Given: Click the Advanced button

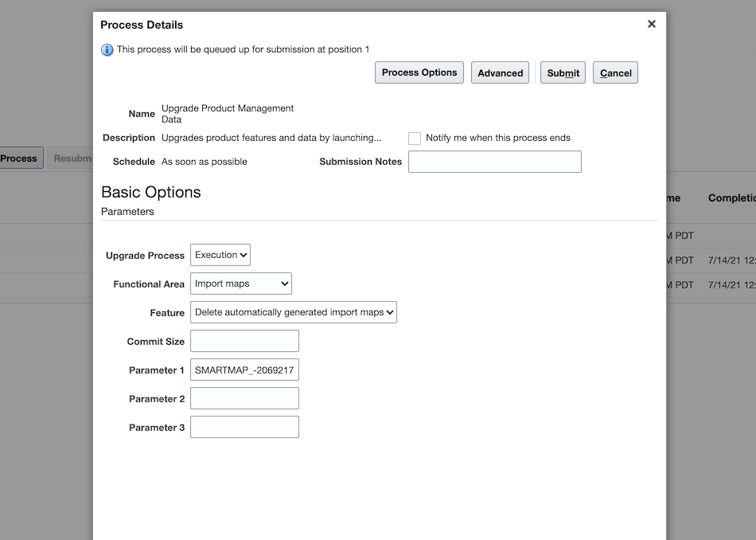Looking at the screenshot, I should 500,72.
